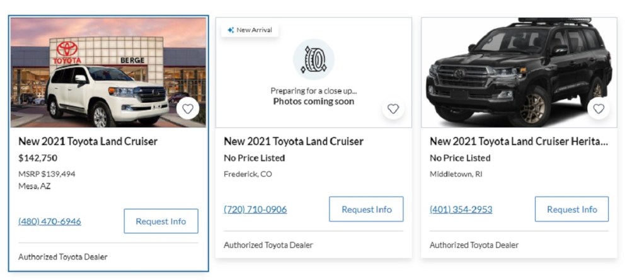Favorite the Frederick, CO listing via heart icon
The image size is (644, 280).
click(x=393, y=108)
